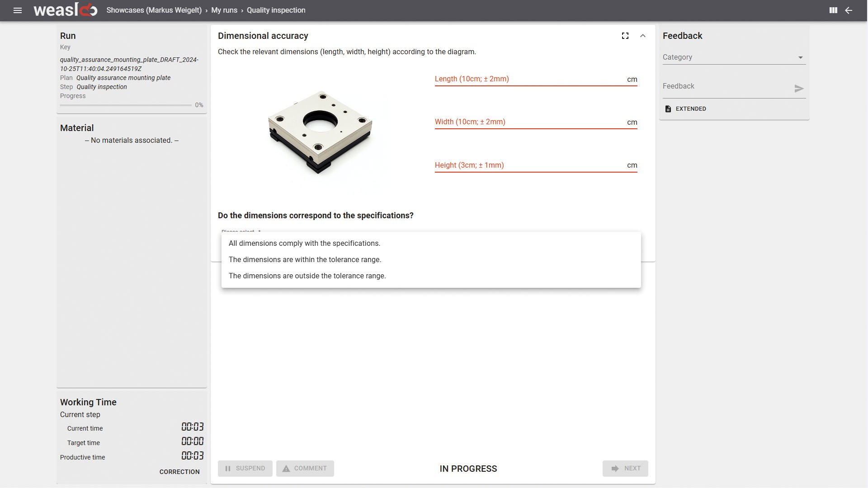Click the NEXT button
This screenshot has width=868, height=488.
coord(625,468)
